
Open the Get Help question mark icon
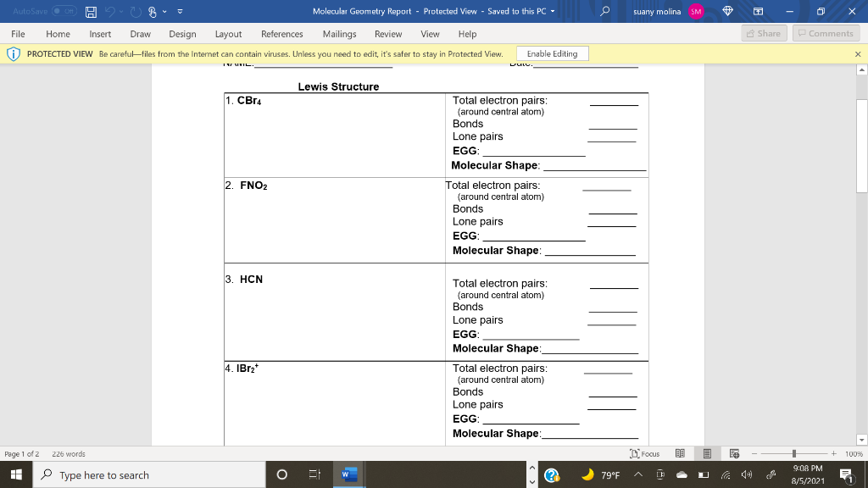(x=551, y=474)
